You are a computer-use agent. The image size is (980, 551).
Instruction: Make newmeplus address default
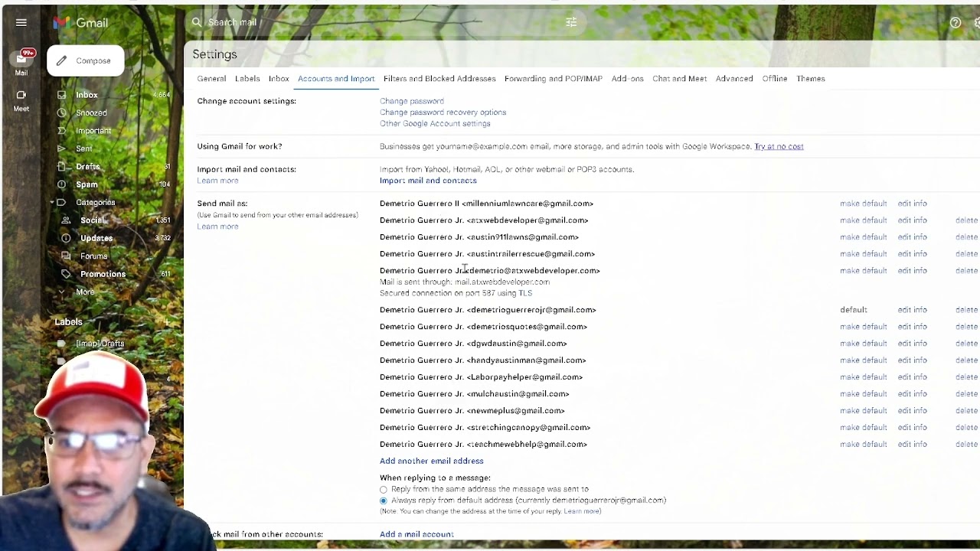[863, 411]
